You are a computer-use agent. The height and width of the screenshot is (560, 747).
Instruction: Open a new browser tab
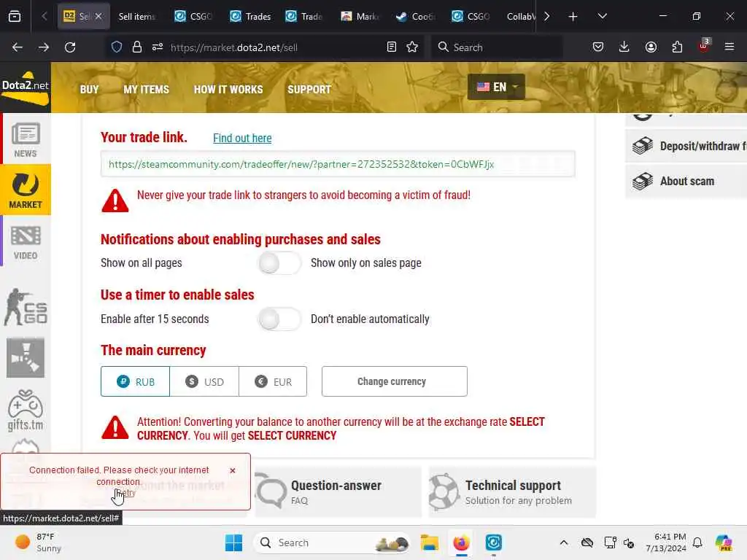[x=573, y=17]
